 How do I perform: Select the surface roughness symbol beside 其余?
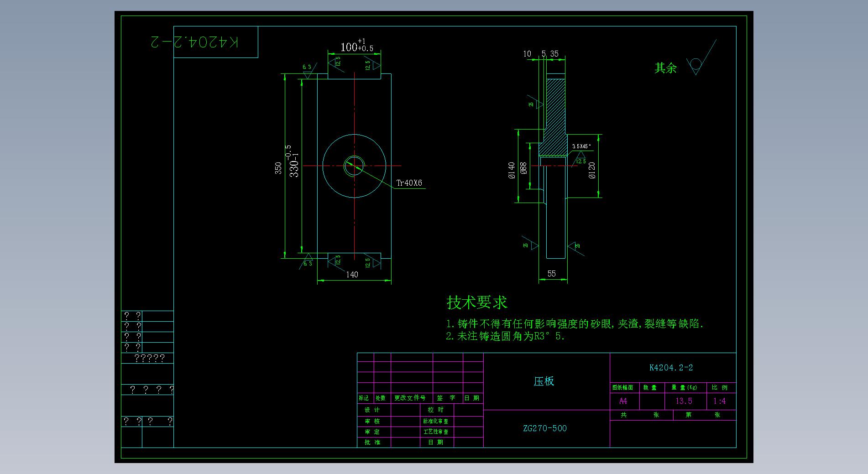tap(701, 58)
